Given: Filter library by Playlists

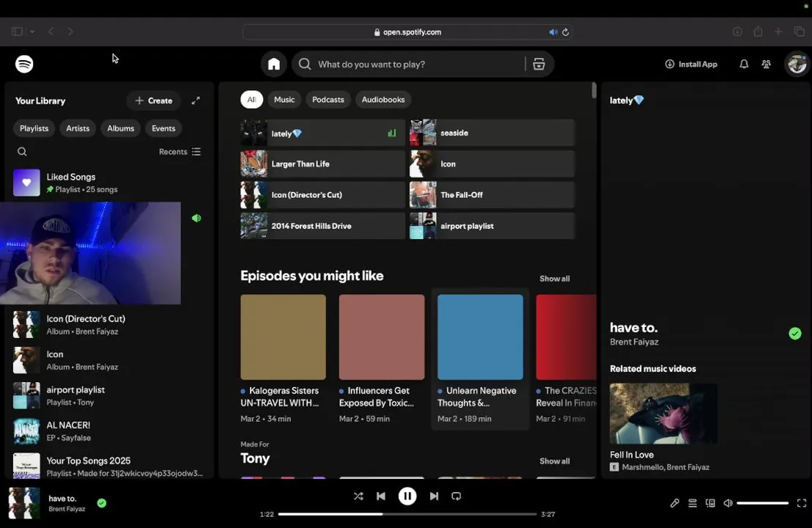Looking at the screenshot, I should tap(34, 128).
